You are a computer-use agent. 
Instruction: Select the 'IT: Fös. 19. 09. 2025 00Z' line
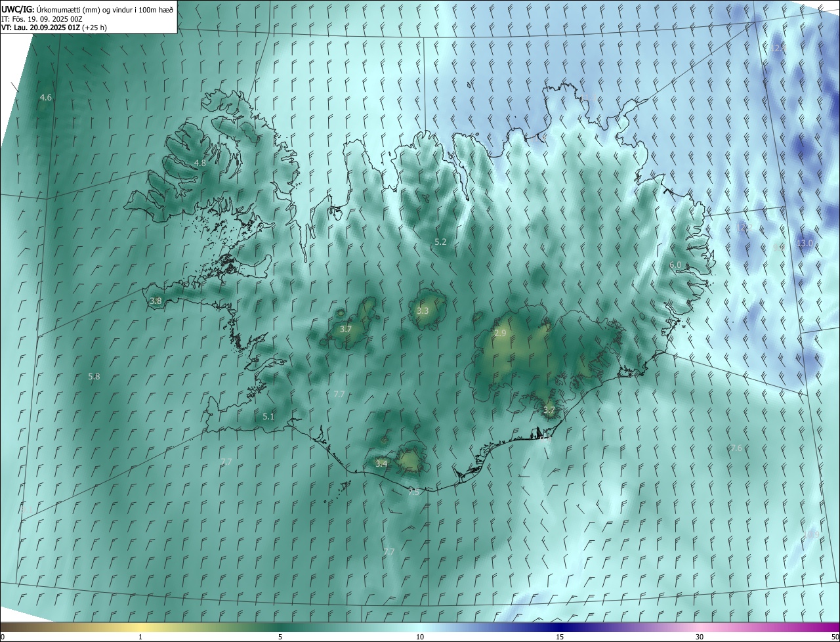click(x=41, y=18)
